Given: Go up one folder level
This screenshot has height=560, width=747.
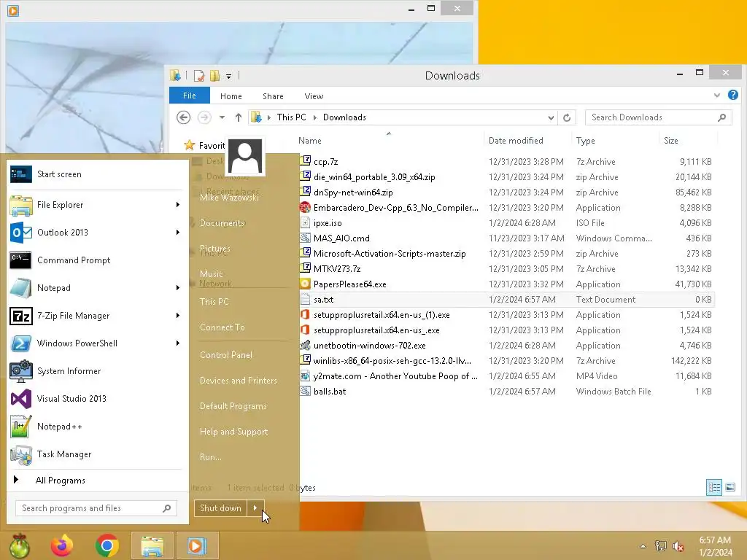Looking at the screenshot, I should pos(239,117).
